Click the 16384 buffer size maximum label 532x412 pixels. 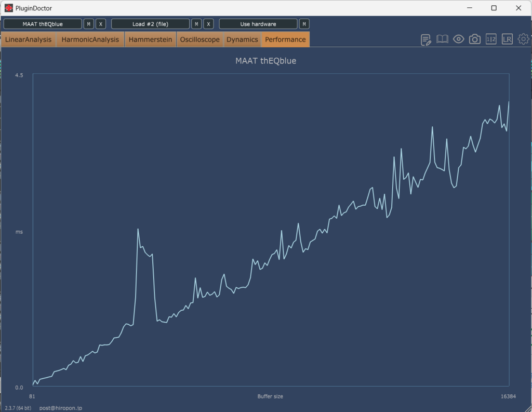point(508,396)
